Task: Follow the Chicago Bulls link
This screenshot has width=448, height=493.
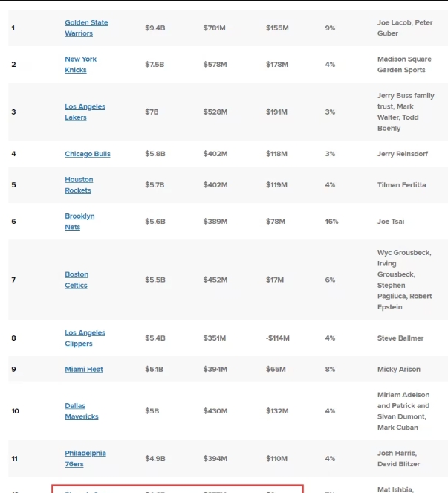Action: click(87, 154)
